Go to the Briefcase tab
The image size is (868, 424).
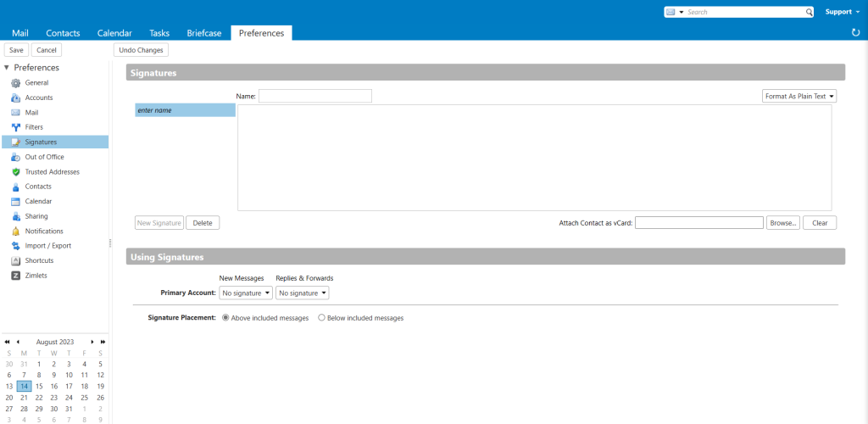click(204, 33)
